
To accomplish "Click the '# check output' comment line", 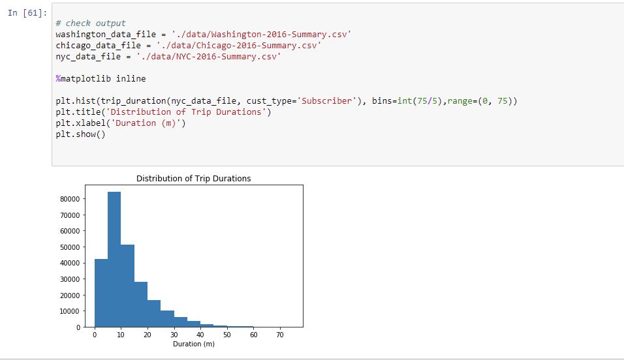I will 90,23.
